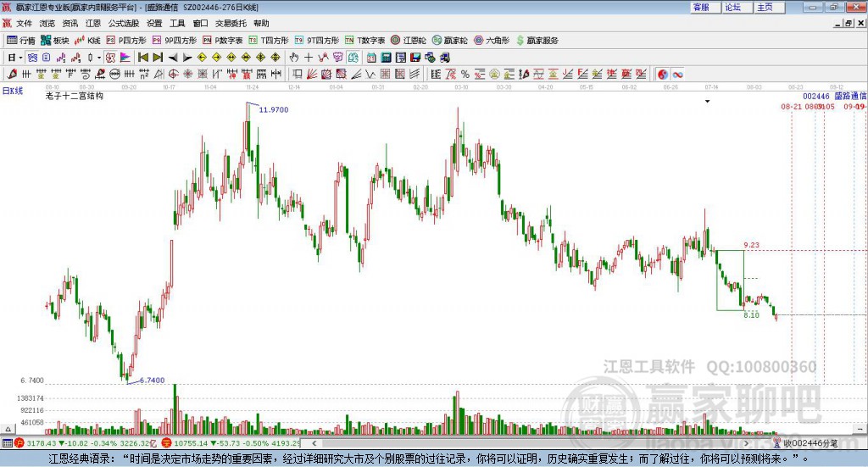Click the 主页 homepage button
This screenshot has width=868, height=467.
pyautogui.click(x=769, y=7)
